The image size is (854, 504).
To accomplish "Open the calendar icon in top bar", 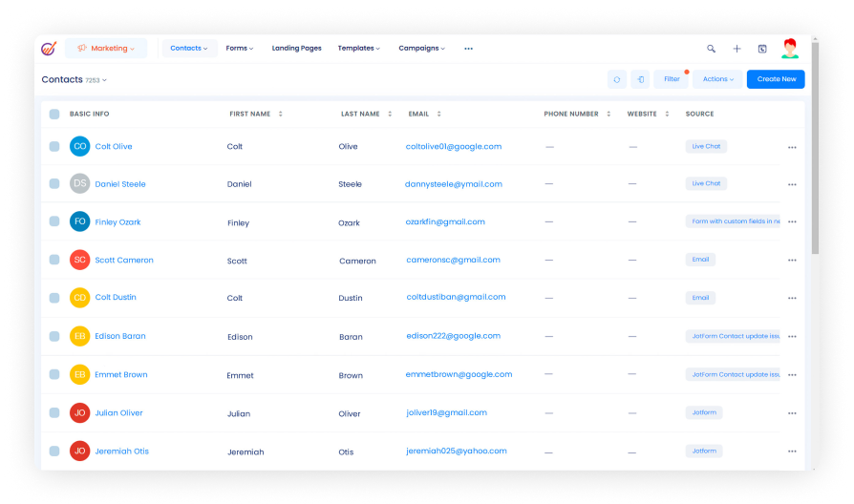I will coord(762,49).
